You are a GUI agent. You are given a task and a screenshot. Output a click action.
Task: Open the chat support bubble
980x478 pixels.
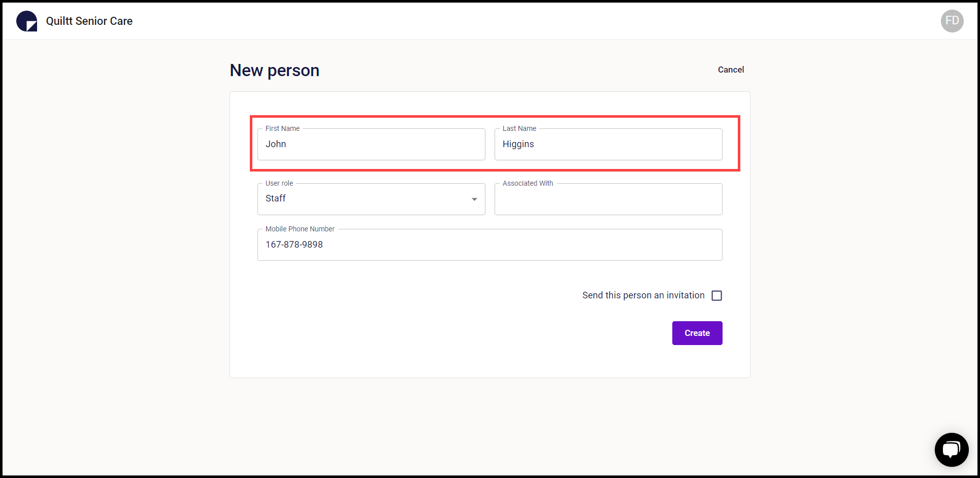click(x=952, y=450)
